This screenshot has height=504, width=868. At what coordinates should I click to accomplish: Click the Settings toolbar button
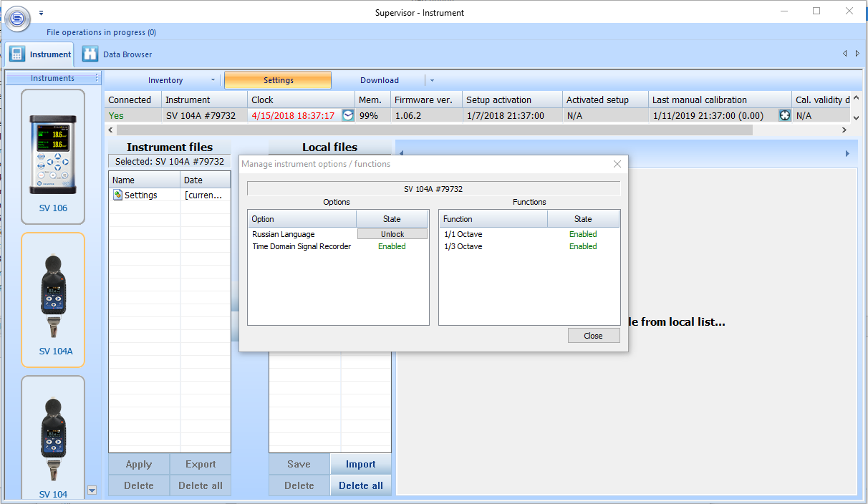[x=278, y=80]
